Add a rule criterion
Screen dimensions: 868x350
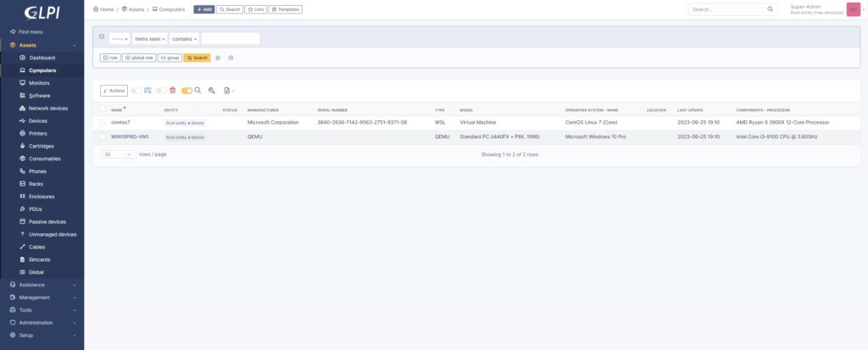click(x=110, y=58)
